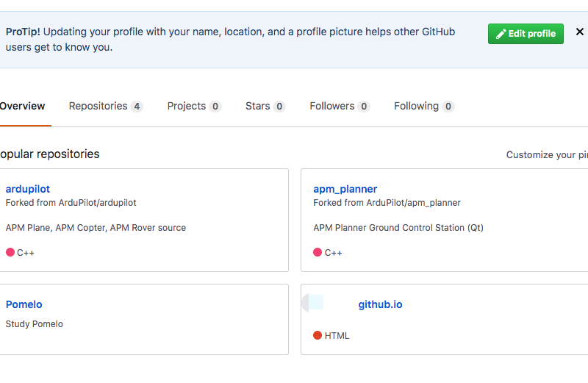
Task: Open the github.io repository link
Action: pyautogui.click(x=380, y=304)
